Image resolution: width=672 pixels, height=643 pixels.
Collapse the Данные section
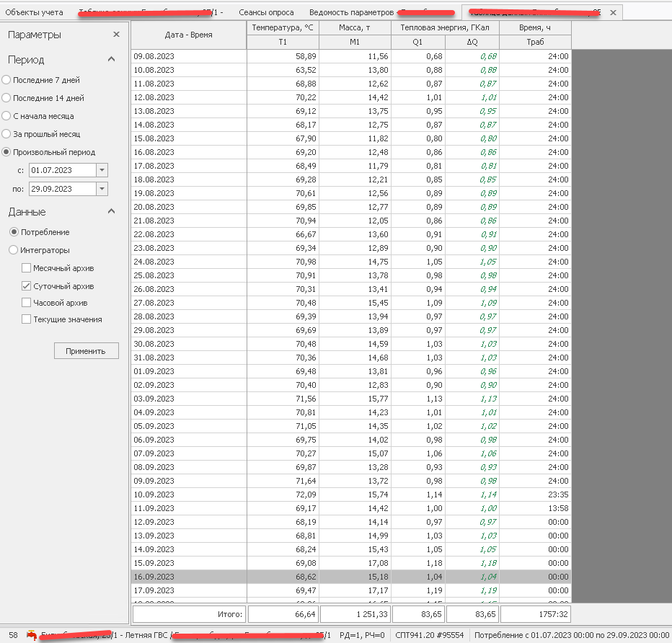112,211
